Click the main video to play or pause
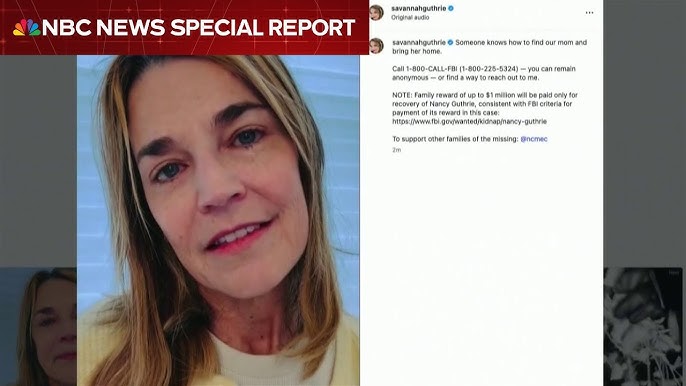The image size is (686, 386). [218, 220]
